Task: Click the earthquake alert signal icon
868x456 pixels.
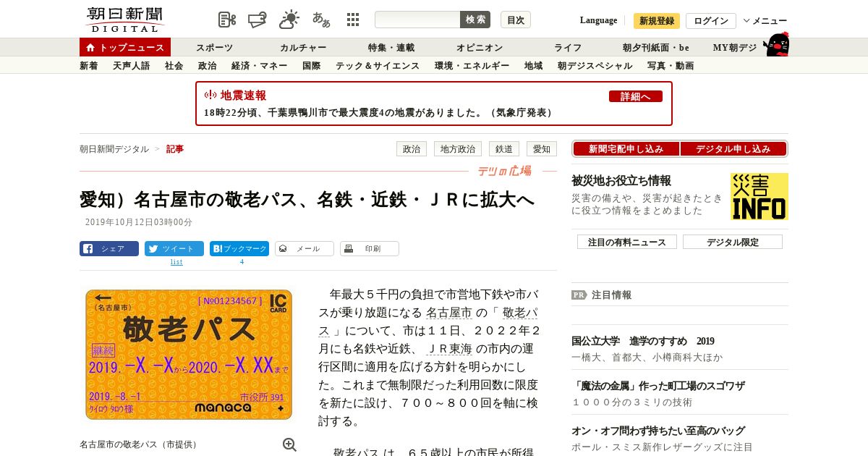Action: (x=210, y=95)
